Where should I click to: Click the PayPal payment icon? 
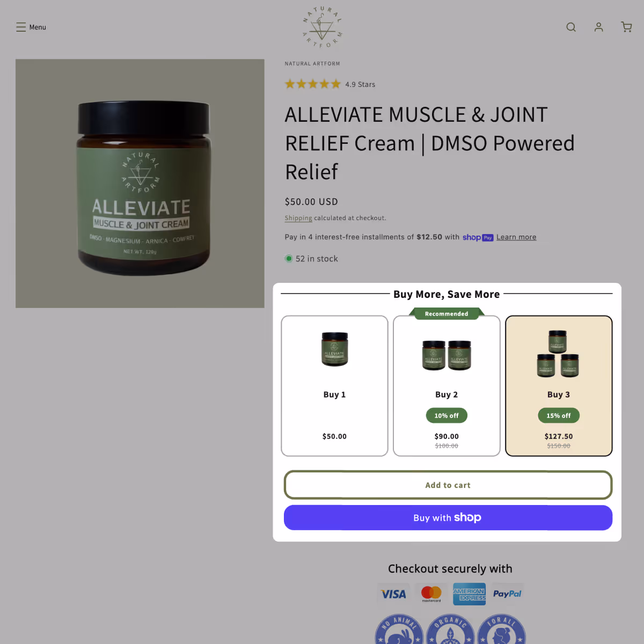[x=507, y=594]
